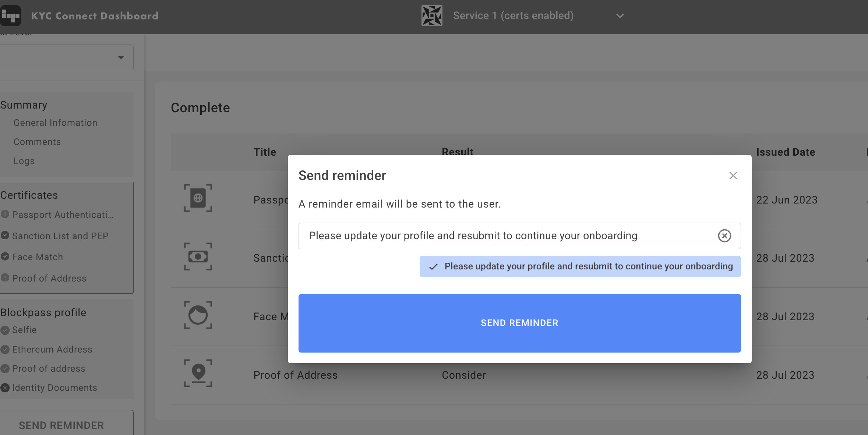Screen dimensions: 868x435
Task: Select the suggested onboarding message option
Action: [580, 266]
